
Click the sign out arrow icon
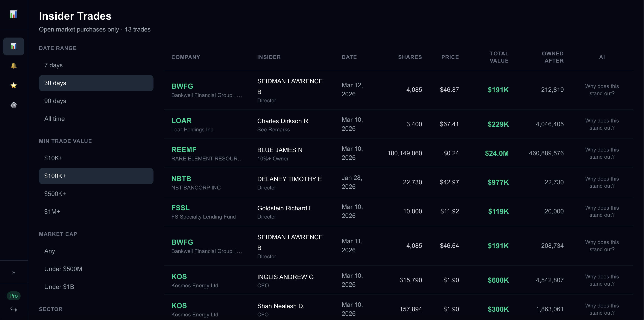coord(13,309)
